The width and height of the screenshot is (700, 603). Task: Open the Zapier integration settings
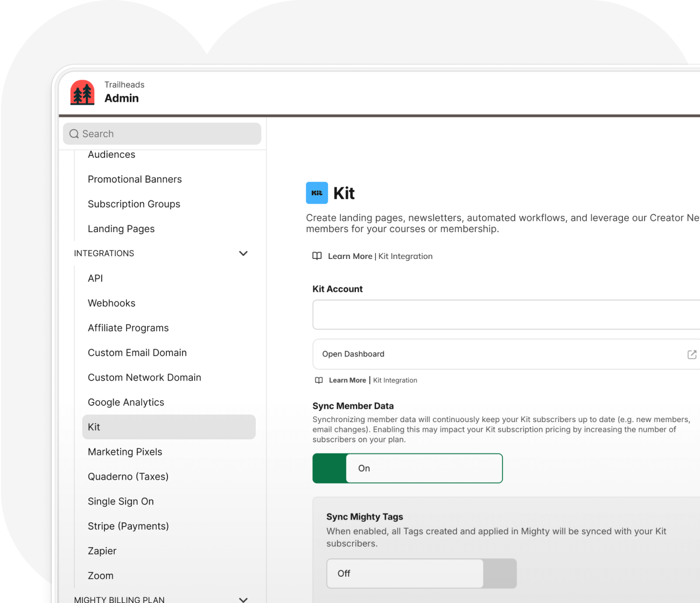coord(102,551)
